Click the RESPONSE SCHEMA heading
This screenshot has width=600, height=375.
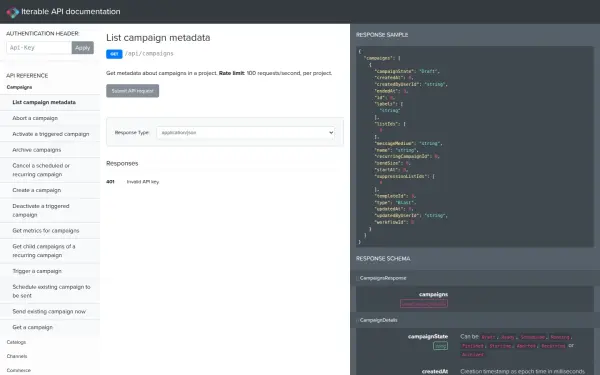[383, 259]
